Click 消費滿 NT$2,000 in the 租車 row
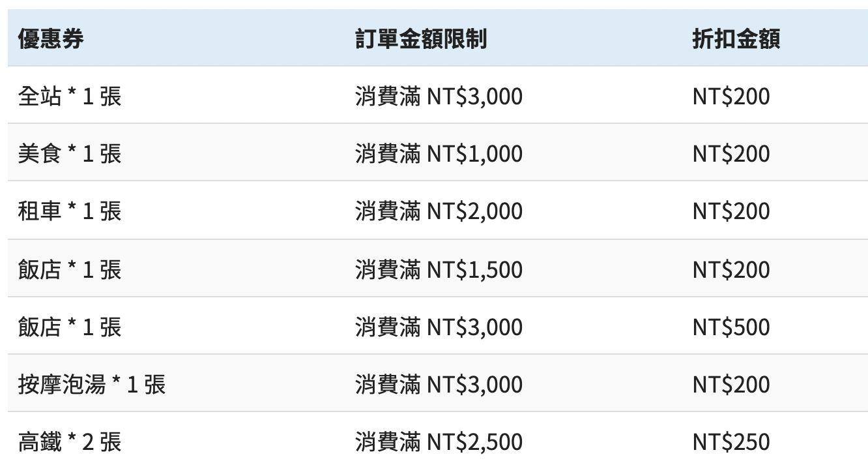 tap(439, 211)
